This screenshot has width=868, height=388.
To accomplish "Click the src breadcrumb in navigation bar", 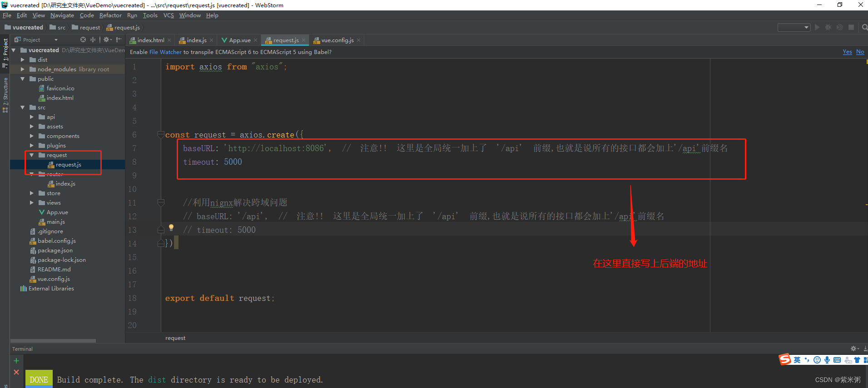I will click(x=58, y=28).
